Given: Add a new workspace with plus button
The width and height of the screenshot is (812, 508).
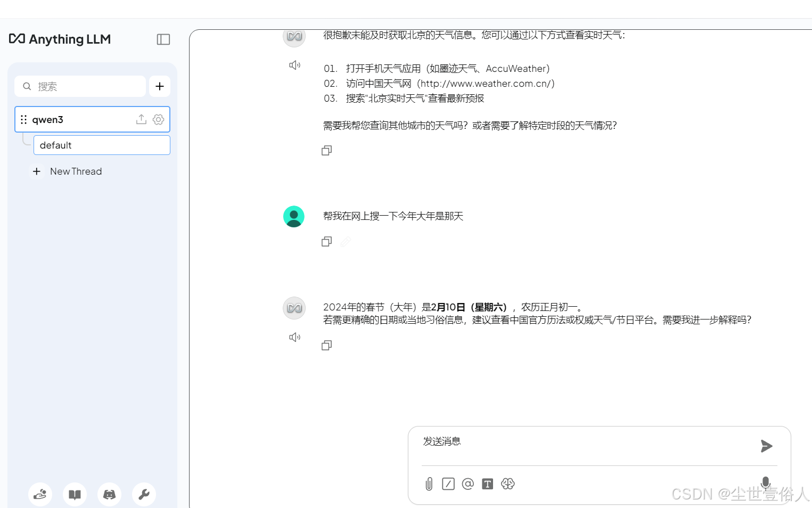Looking at the screenshot, I should pos(160,86).
